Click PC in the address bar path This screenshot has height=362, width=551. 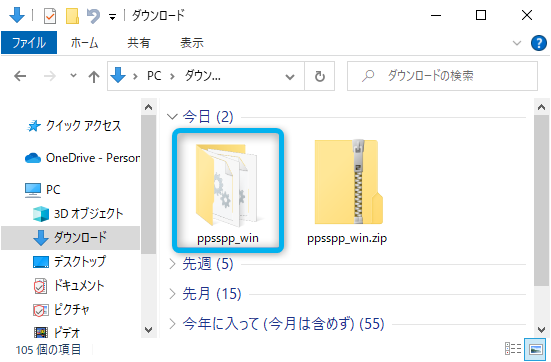point(154,76)
